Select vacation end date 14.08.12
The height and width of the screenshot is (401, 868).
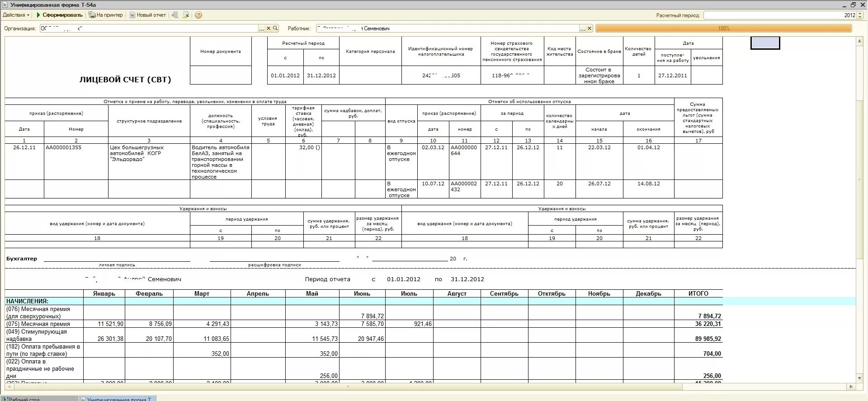tap(649, 189)
